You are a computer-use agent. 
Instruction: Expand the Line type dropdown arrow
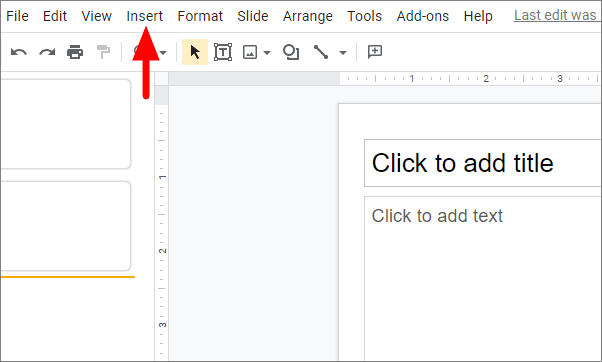point(343,53)
